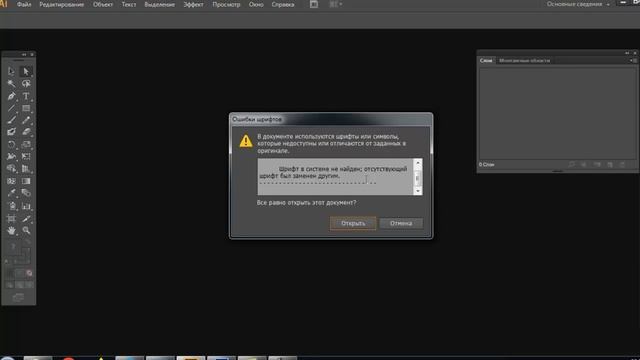The image size is (640, 360).
Task: Click the None color swatch in the tools panel
Action: pyautogui.click(x=29, y=273)
